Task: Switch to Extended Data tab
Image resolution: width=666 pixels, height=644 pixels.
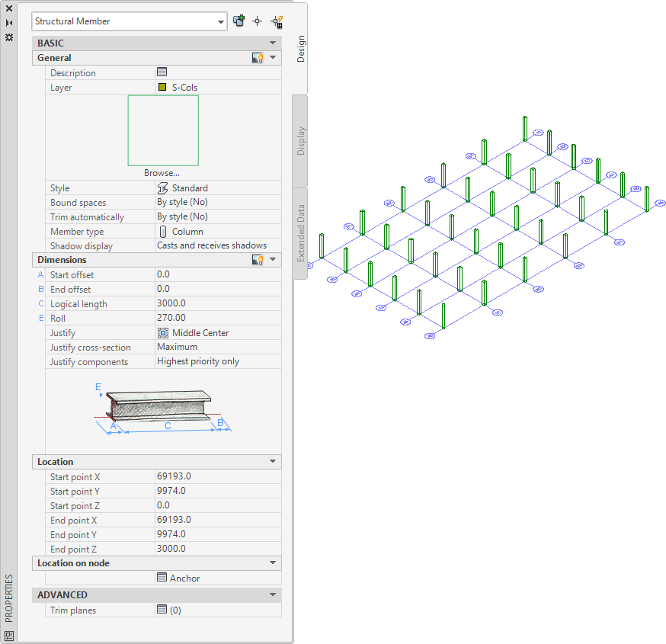Action: coord(300,232)
